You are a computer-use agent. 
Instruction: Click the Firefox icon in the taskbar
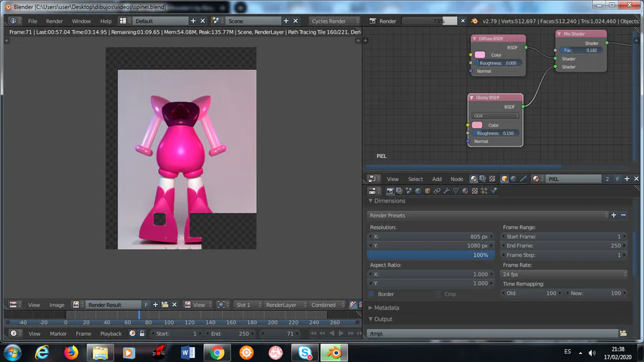coord(70,352)
